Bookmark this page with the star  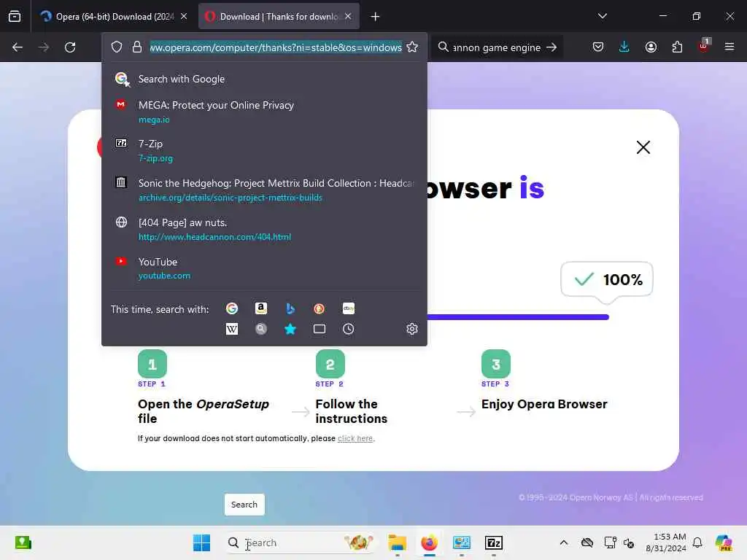[412, 47]
